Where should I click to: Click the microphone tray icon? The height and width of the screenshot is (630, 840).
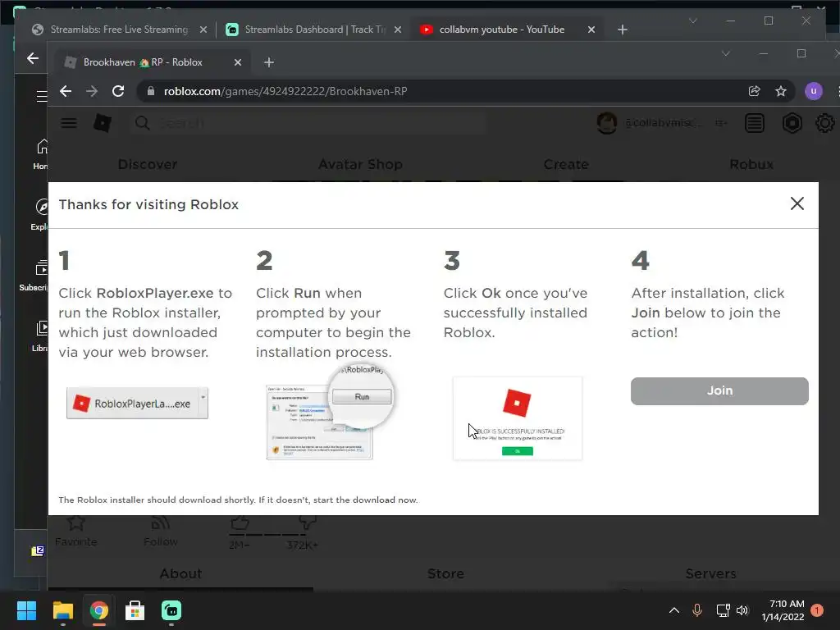[697, 610]
